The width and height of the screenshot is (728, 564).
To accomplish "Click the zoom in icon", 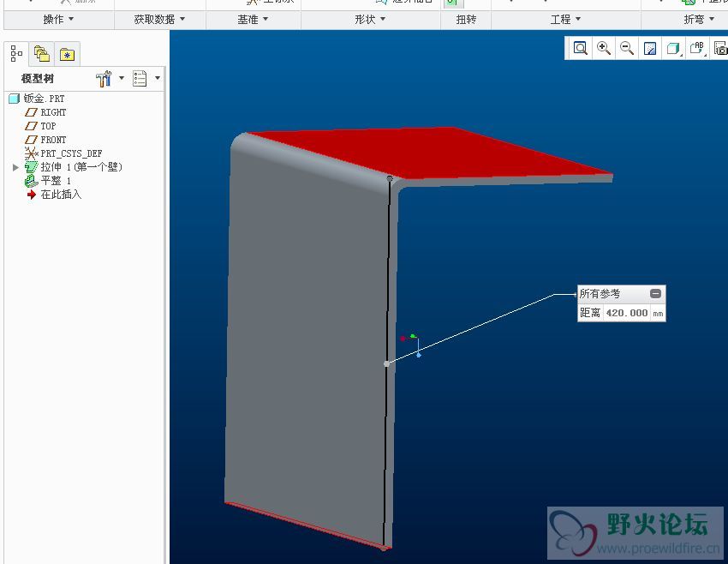I will 604,48.
